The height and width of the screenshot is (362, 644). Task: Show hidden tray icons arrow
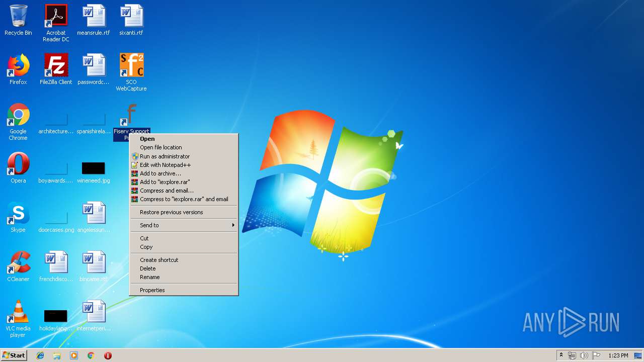pyautogui.click(x=561, y=355)
